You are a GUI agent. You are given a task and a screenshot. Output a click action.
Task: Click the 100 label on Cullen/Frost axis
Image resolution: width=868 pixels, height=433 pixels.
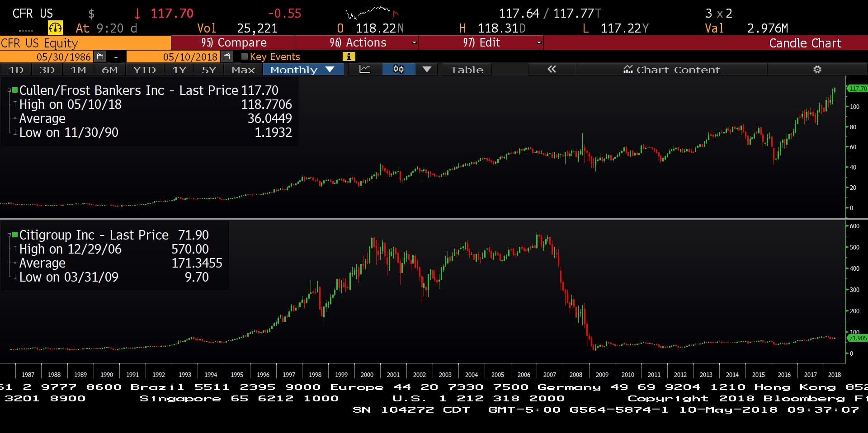pos(854,107)
